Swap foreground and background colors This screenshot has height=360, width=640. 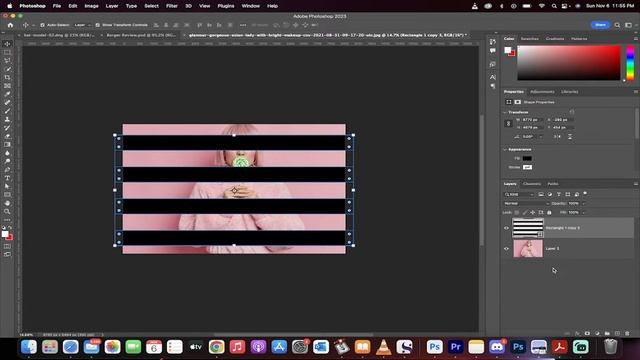[10, 227]
